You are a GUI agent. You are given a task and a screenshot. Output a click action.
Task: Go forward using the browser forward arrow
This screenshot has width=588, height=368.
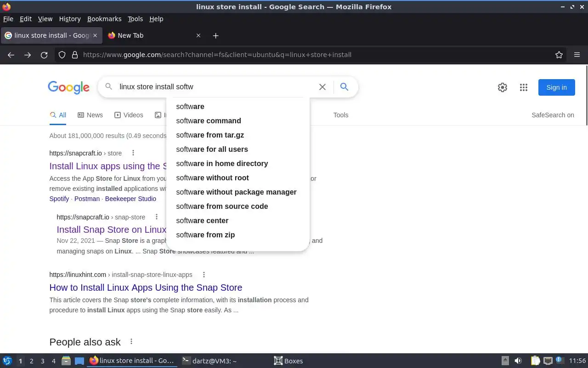coord(28,55)
